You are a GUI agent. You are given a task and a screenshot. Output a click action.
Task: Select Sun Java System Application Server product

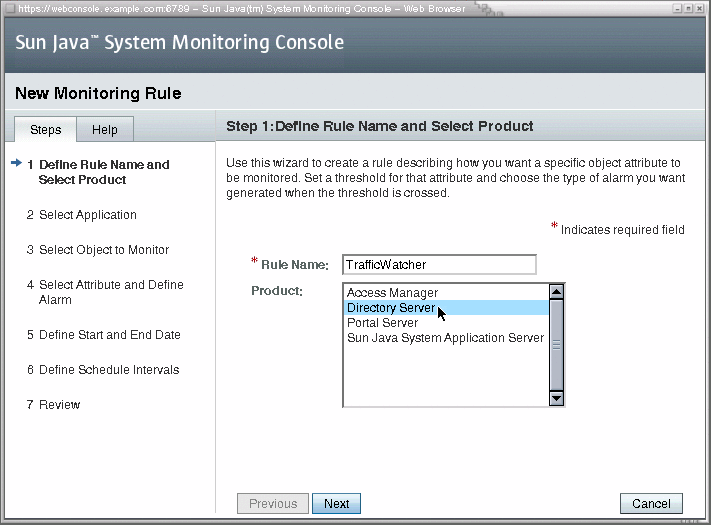coord(445,338)
